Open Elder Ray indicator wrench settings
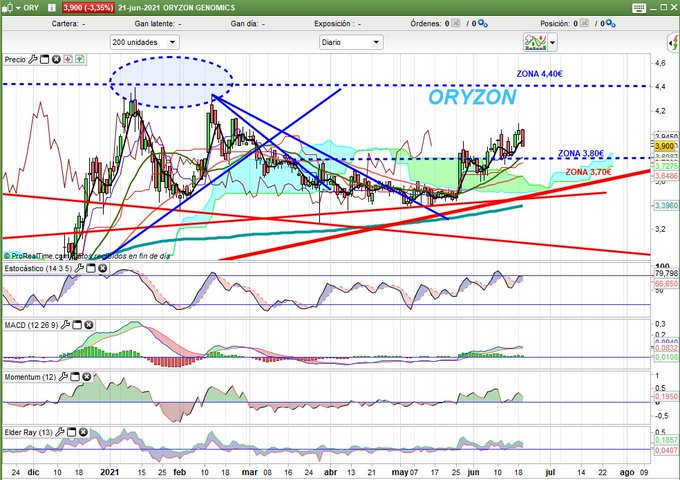 [60, 432]
